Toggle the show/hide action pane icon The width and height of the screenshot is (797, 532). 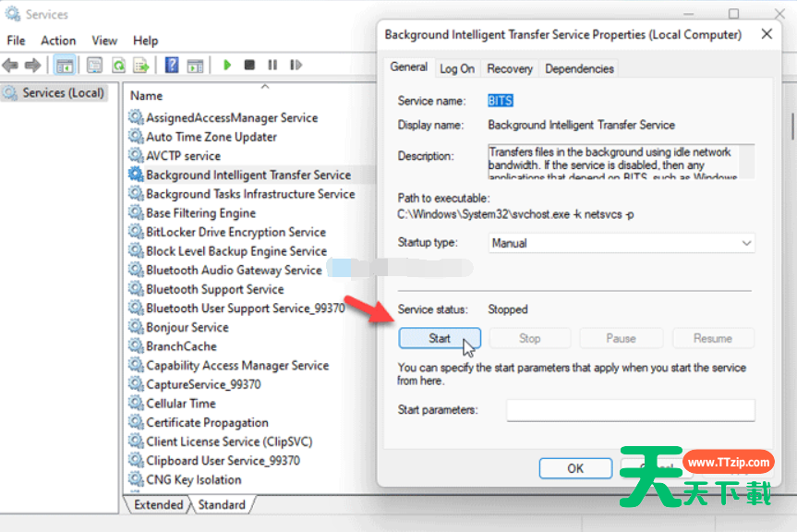(195, 65)
